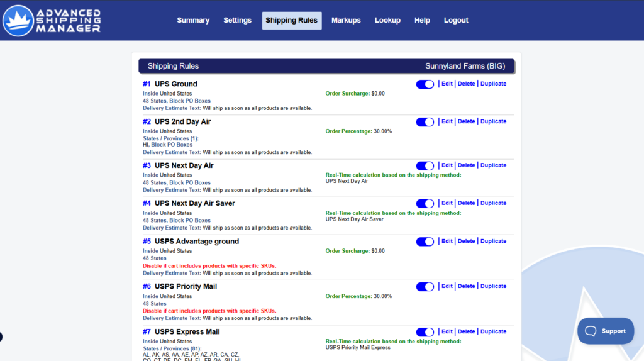Image resolution: width=644 pixels, height=361 pixels.
Task: Click the #3 UPS Next Day Air title
Action: (178, 166)
